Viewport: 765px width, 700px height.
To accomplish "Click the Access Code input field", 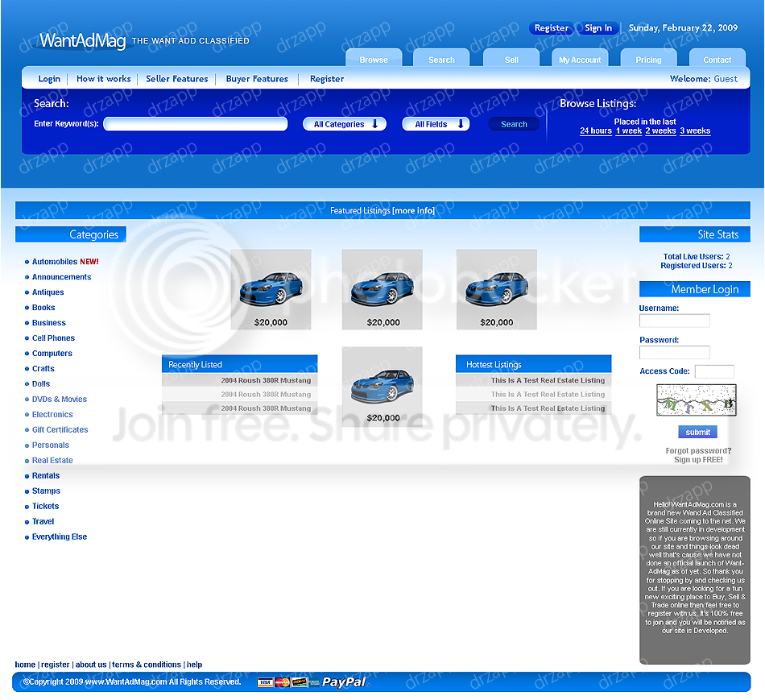I will tap(714, 371).
